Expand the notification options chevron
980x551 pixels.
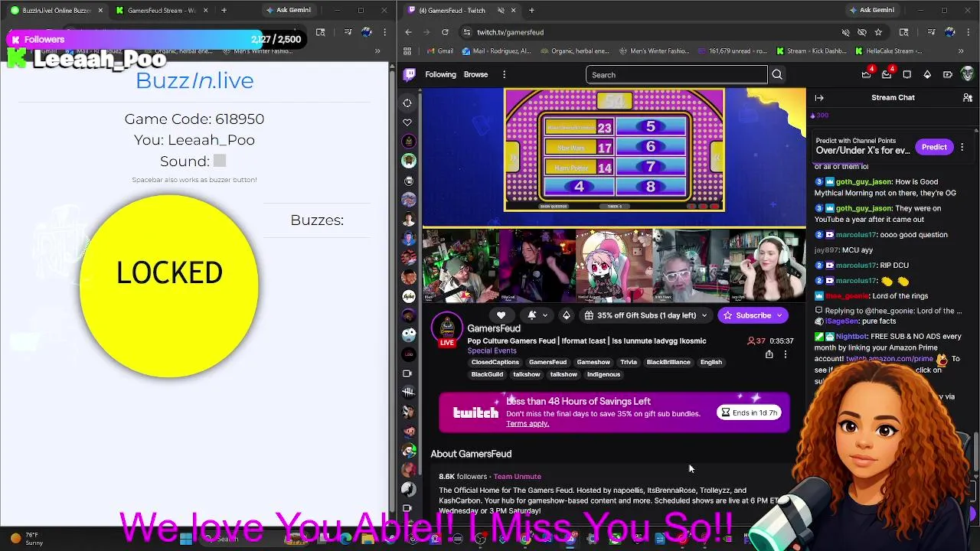tap(545, 315)
